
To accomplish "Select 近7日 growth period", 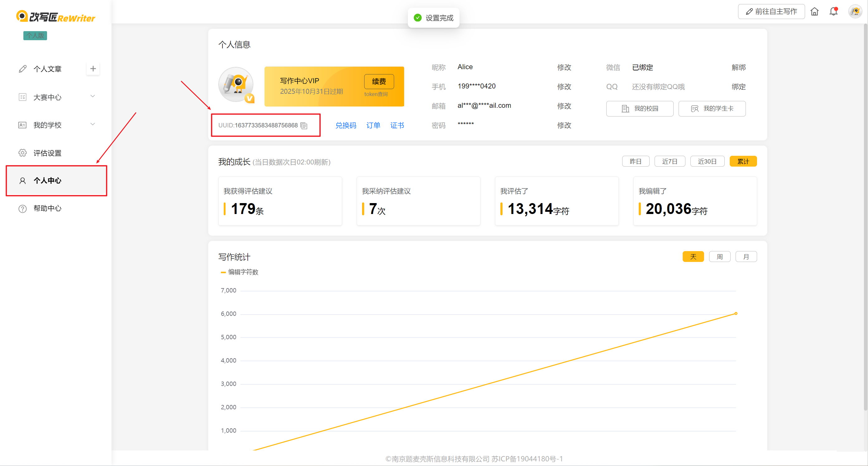I will tap(669, 161).
